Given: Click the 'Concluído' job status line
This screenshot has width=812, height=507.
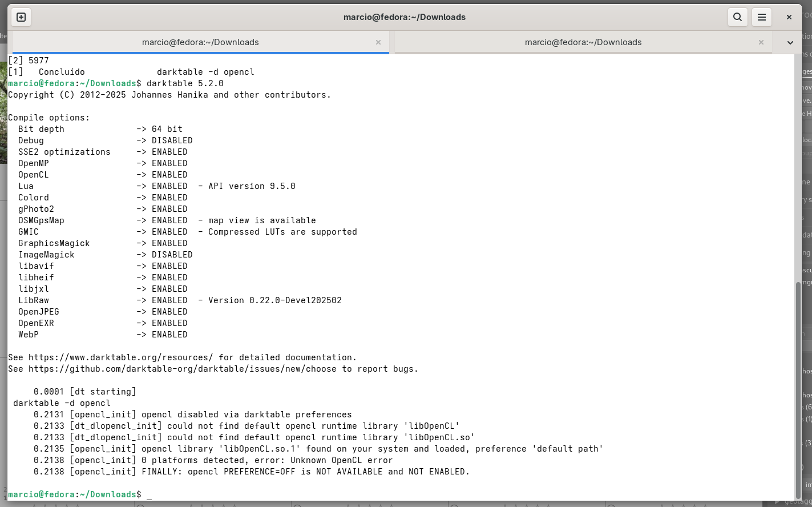Looking at the screenshot, I should tap(131, 72).
